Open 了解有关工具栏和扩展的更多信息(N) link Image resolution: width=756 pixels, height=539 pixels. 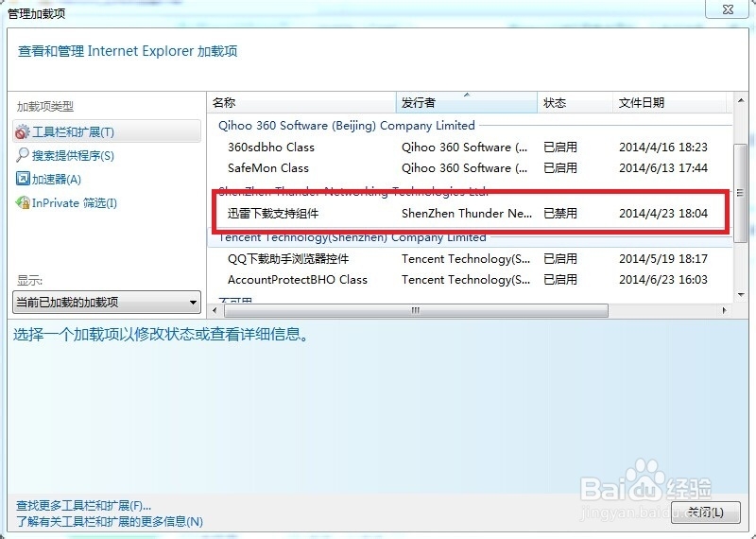(x=110, y=522)
